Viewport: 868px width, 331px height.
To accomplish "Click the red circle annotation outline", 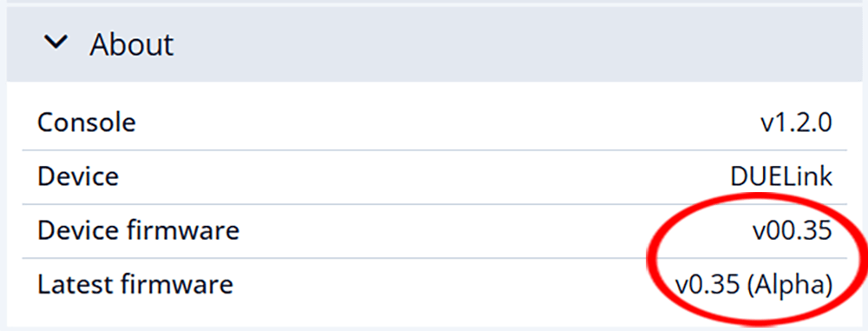I will 651,258.
